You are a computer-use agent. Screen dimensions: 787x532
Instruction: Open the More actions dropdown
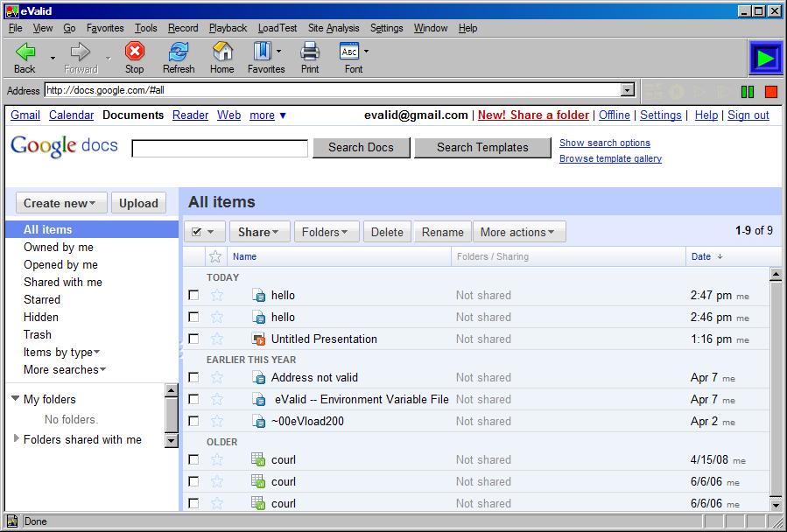tap(519, 232)
